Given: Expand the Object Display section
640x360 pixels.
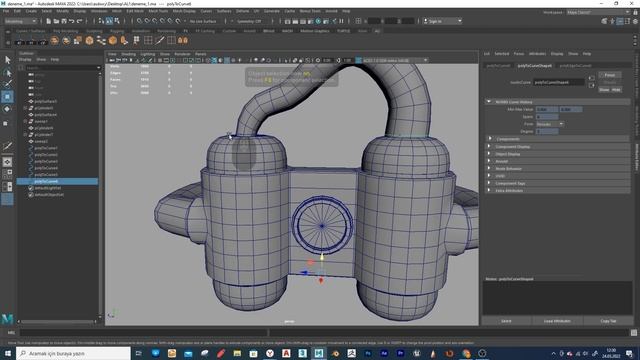Looking at the screenshot, I should coord(489,154).
